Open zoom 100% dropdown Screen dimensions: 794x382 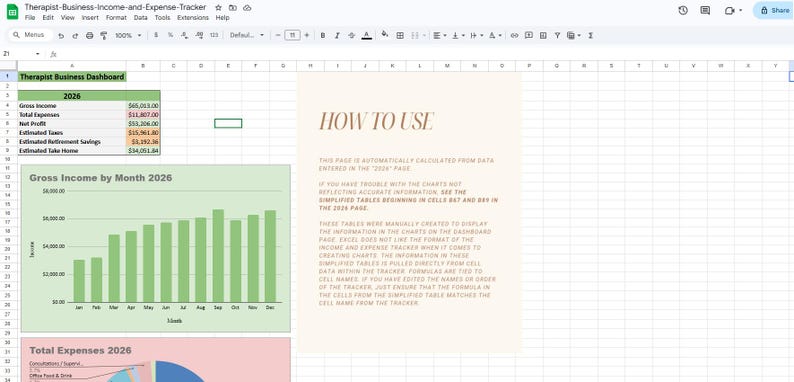(x=128, y=35)
